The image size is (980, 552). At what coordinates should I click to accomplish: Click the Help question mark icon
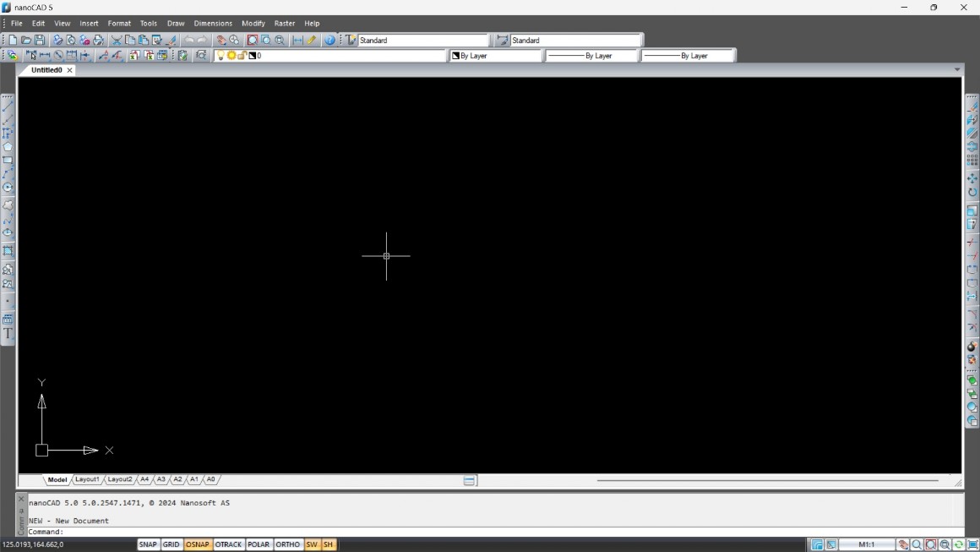click(x=329, y=40)
